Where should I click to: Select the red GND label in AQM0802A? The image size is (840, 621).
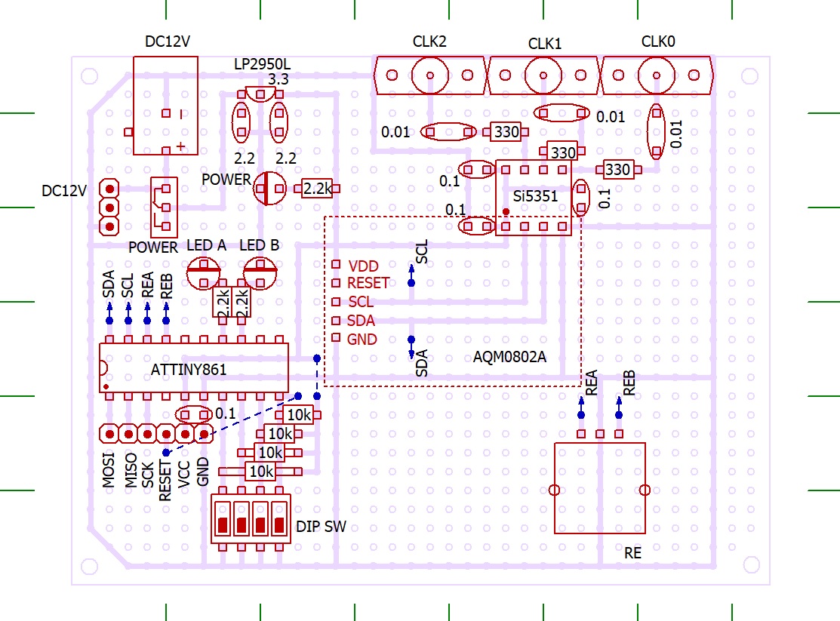pos(362,339)
